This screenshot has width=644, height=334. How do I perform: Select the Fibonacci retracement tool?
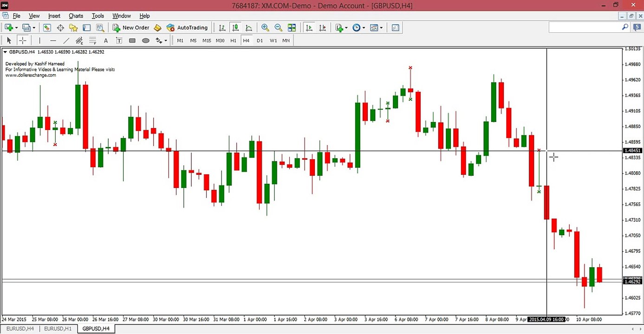tap(93, 41)
